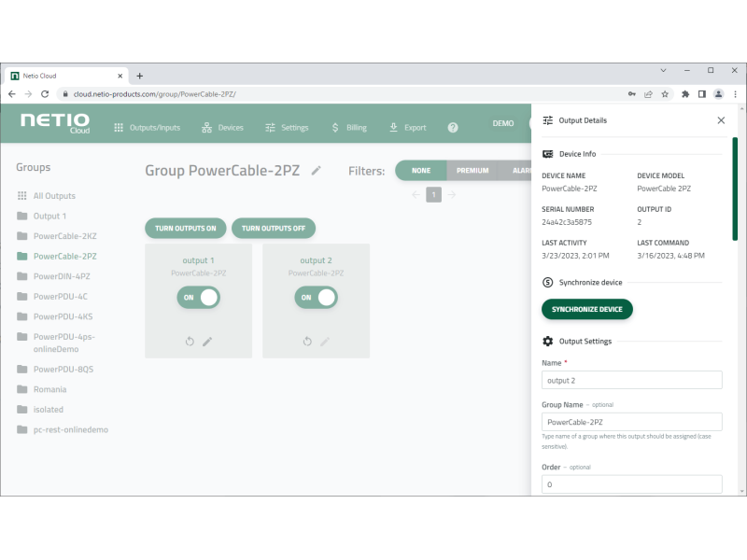Image resolution: width=747 pixels, height=560 pixels.
Task: Open the PowerPDU-8QS group
Action: (55, 369)
